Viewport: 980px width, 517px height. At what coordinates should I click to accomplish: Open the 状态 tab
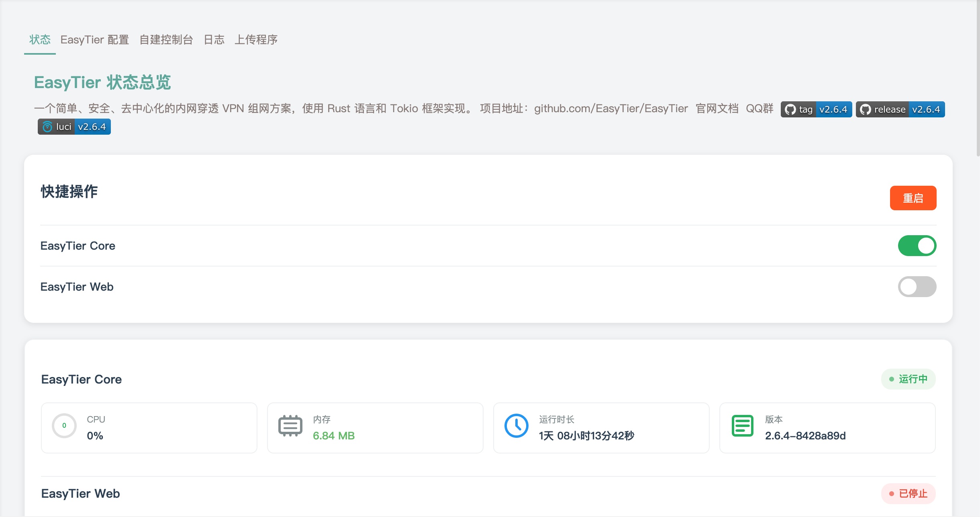point(40,40)
